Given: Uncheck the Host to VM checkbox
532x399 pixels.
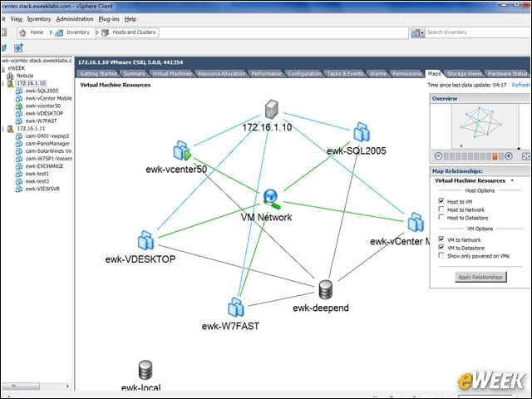Looking at the screenshot, I should pos(441,201).
